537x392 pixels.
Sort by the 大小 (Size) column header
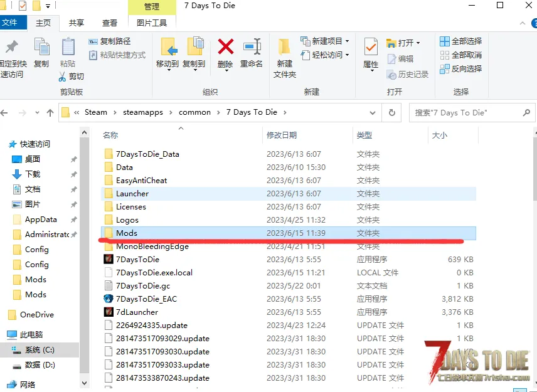440,135
